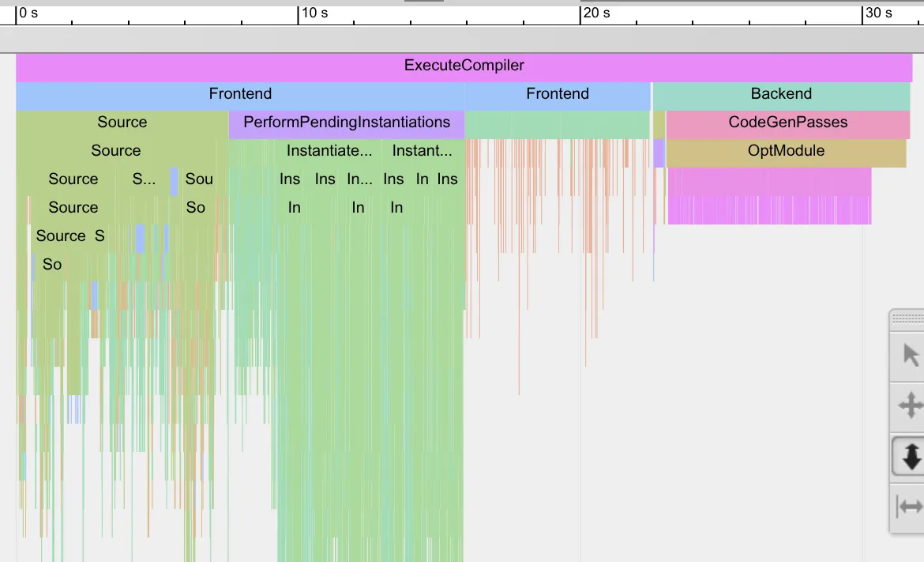Select the OptModule bar
This screenshot has height=562, width=924.
point(787,150)
